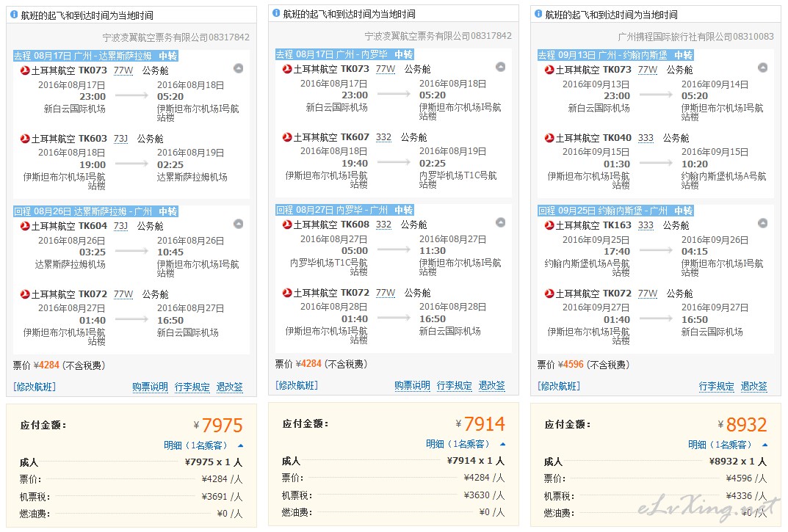This screenshot has height=532, width=788.
Task: Click aircraft code 77W for TK073 to 内罗毕
Action: click(386, 69)
